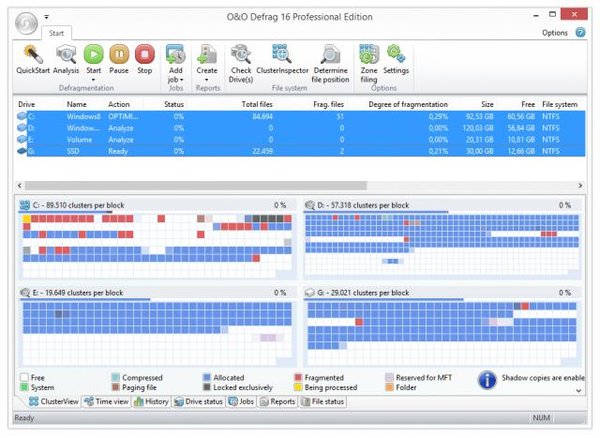Switch to the Time view tab

pyautogui.click(x=107, y=401)
